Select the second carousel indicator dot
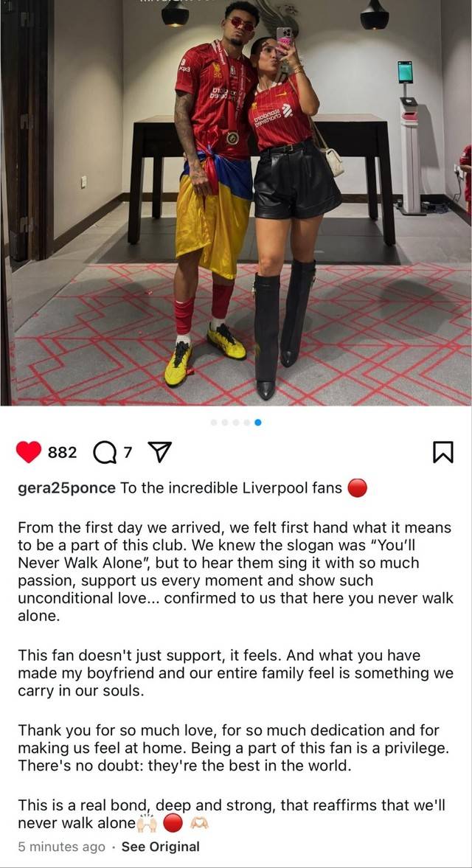 pyautogui.click(x=225, y=423)
